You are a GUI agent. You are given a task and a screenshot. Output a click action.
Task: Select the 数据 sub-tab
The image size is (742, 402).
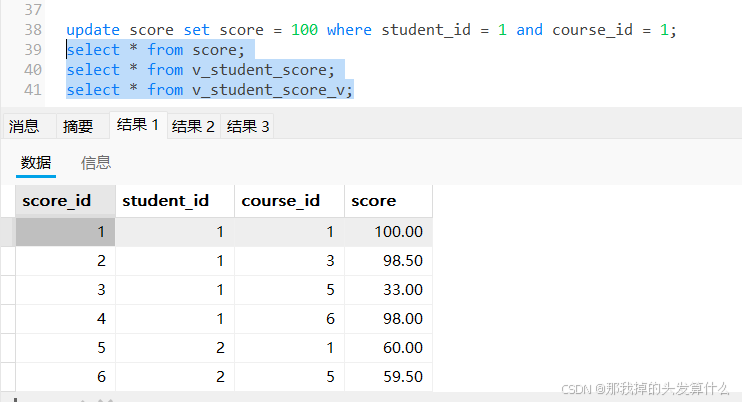pyautogui.click(x=36, y=163)
